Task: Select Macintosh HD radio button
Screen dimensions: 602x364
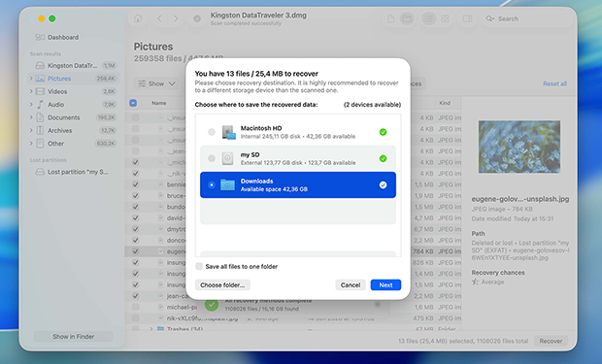Action: coord(212,132)
